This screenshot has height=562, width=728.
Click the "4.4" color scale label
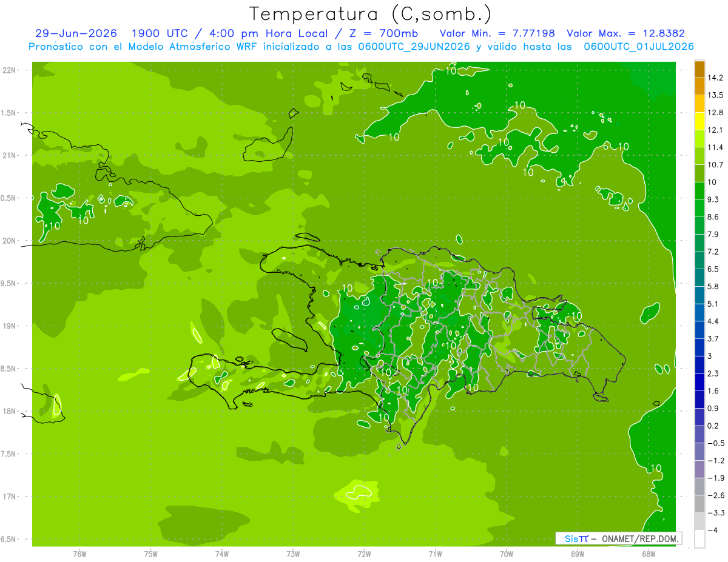coord(713,321)
